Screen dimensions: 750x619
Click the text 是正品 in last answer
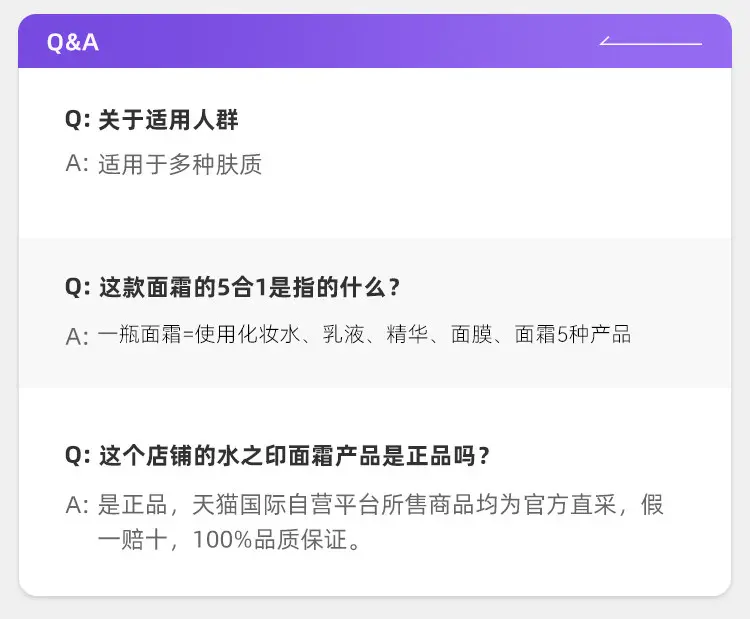(132, 505)
